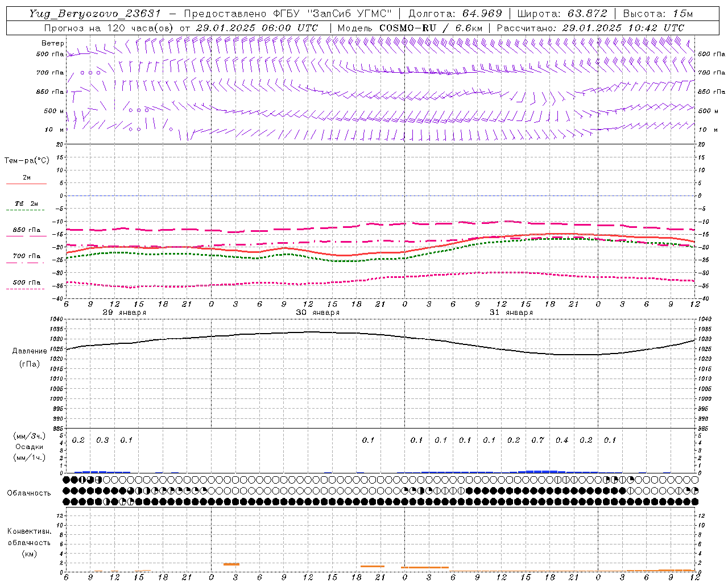728x582 pixels.
Task: Select the Рассчитано: 29.01.2025 10:42 UTC timestamp
Action: 590,28
